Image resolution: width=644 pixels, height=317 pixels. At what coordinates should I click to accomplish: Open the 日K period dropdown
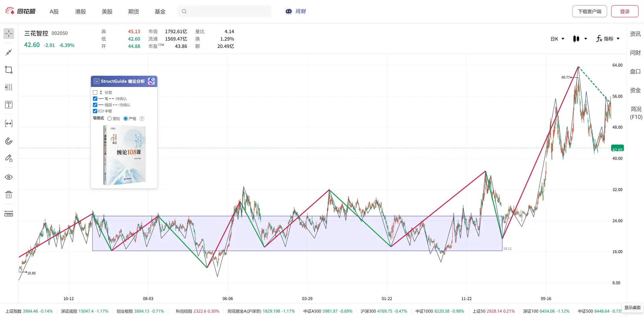tap(557, 39)
